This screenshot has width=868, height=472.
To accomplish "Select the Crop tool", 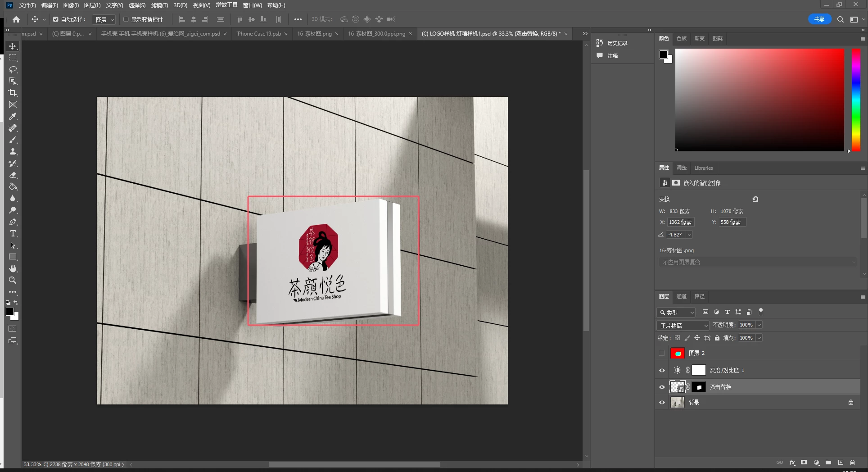I will [x=13, y=93].
